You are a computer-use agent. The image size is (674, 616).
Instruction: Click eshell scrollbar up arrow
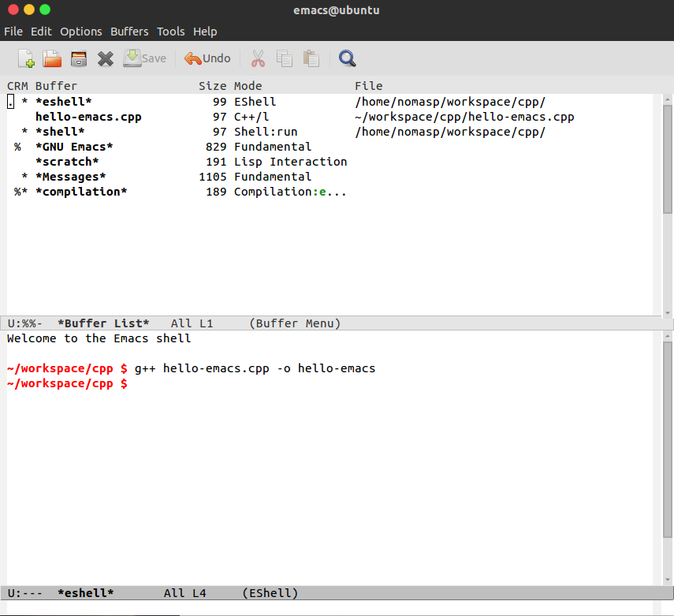tap(667, 336)
